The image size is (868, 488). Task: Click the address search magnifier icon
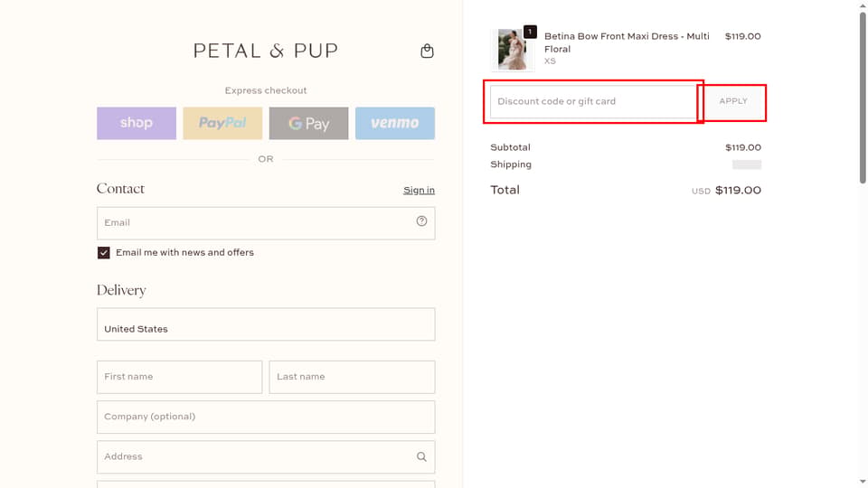pos(422,457)
